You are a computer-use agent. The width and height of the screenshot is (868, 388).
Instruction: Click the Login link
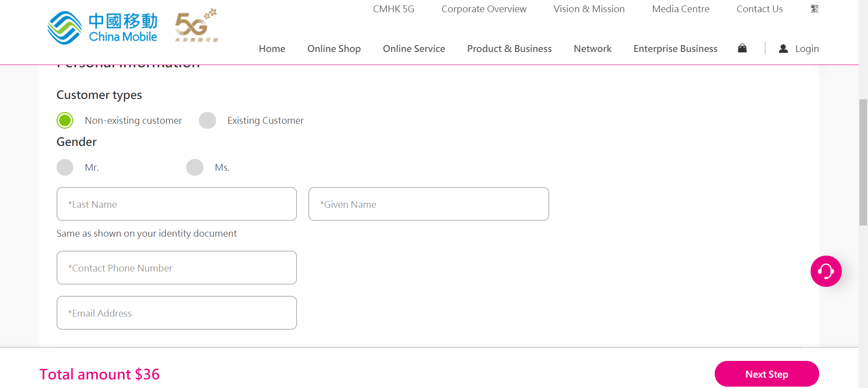pyautogui.click(x=807, y=49)
